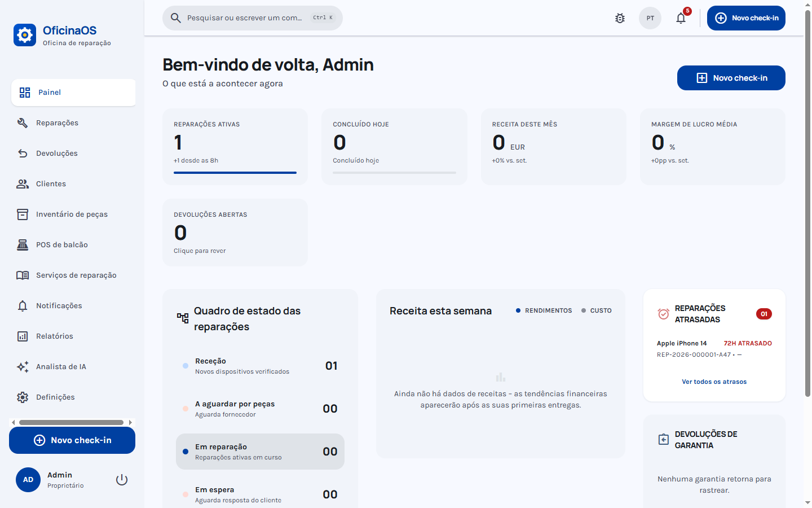Click the Concluído Hoje progress bar
This screenshot has width=812, height=508.
click(x=394, y=173)
